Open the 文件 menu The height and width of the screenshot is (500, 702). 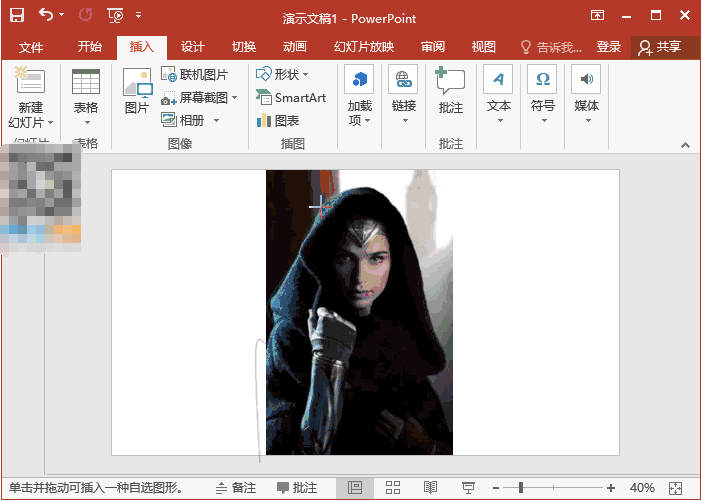[31, 47]
